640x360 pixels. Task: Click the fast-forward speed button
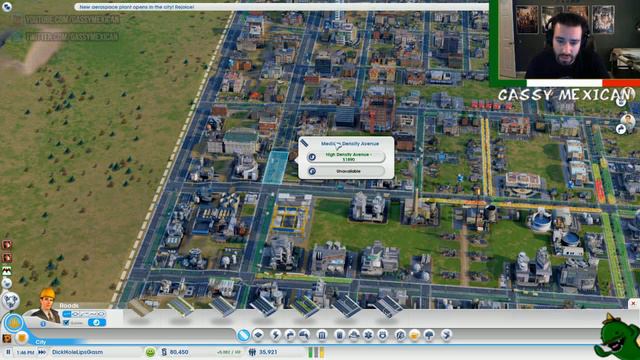click(42, 352)
